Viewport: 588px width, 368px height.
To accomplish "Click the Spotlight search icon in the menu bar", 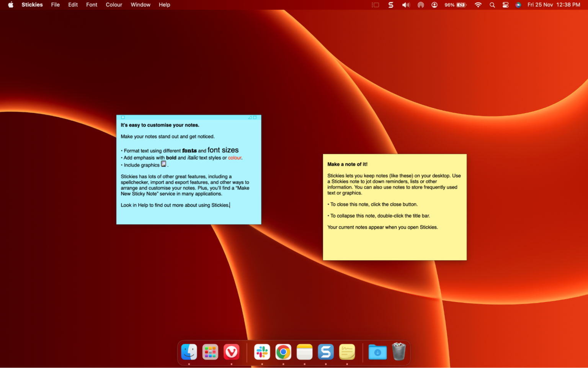I will coord(492,5).
